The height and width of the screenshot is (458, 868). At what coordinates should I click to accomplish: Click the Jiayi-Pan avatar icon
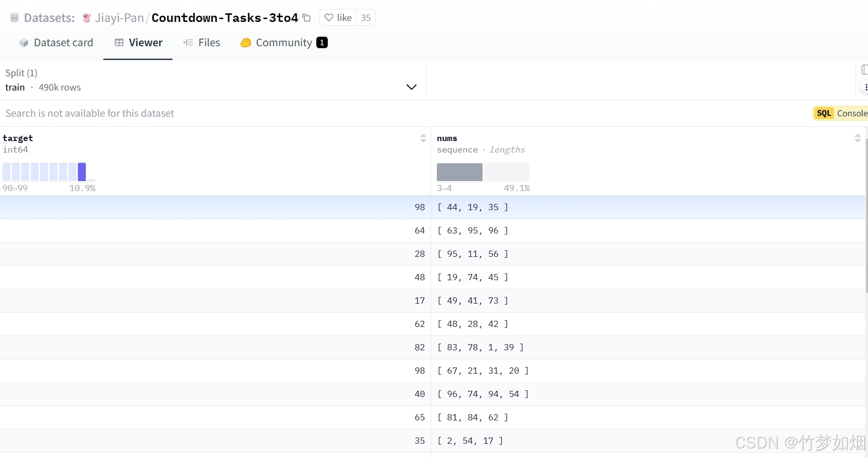[87, 18]
